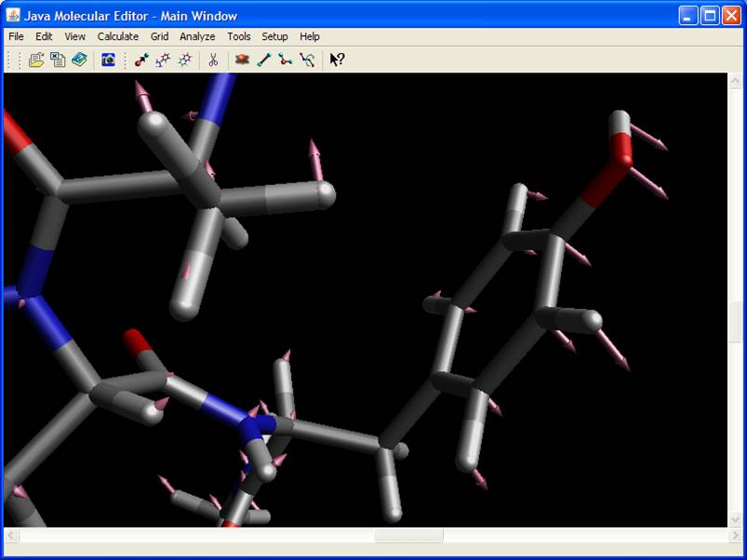Click the vertical scrollbar thumb
747x560 pixels.
click(x=735, y=322)
